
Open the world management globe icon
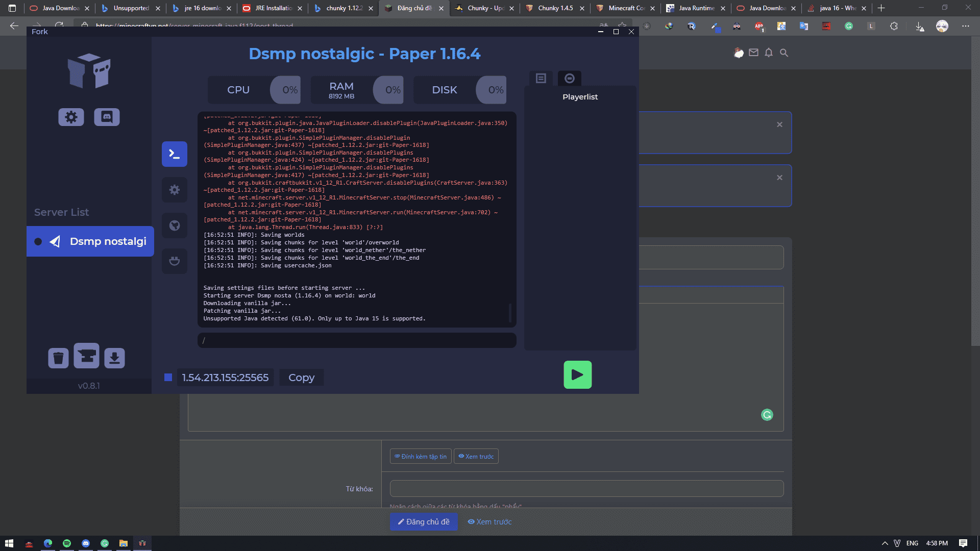175,226
